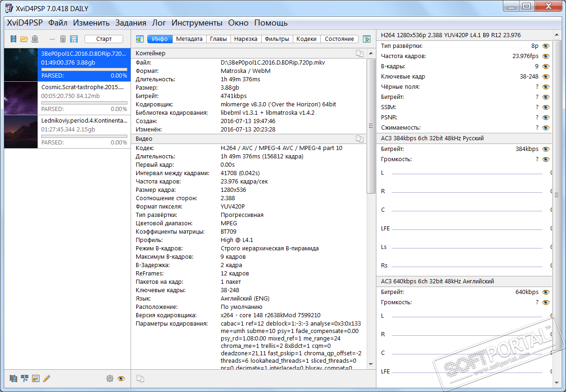Click the join videos icon at bottom left

pos(13,379)
